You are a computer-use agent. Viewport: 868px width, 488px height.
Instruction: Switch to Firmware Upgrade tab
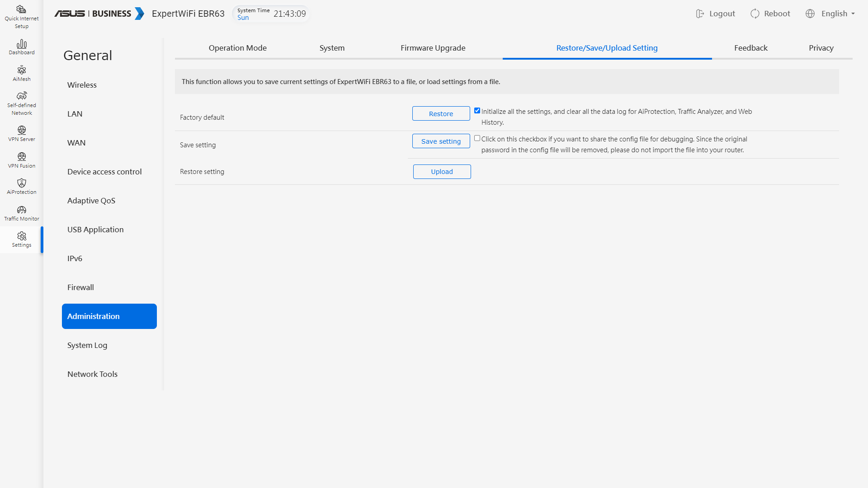point(433,48)
